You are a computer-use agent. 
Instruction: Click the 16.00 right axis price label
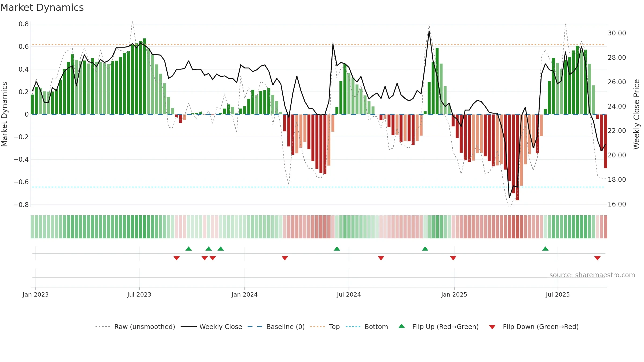coord(617,204)
